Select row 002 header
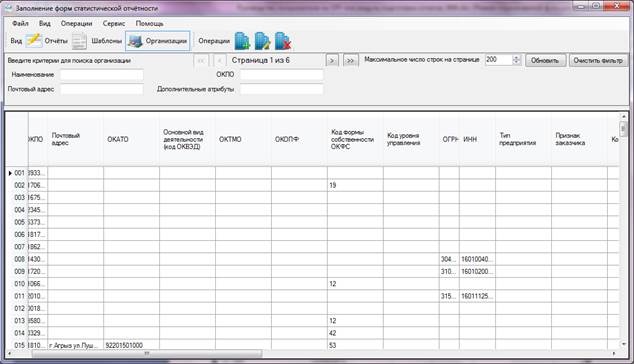This screenshot has height=364, width=634. coord(17,185)
